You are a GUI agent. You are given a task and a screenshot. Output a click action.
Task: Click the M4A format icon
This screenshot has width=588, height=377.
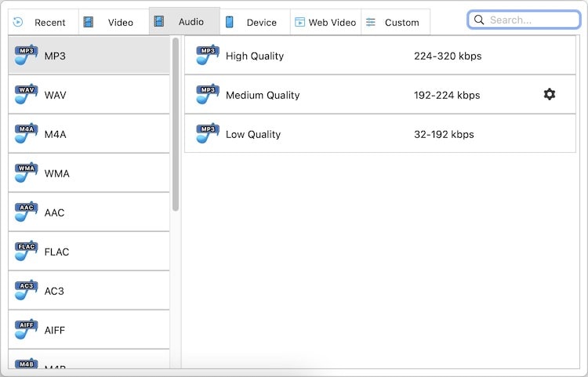(x=26, y=133)
